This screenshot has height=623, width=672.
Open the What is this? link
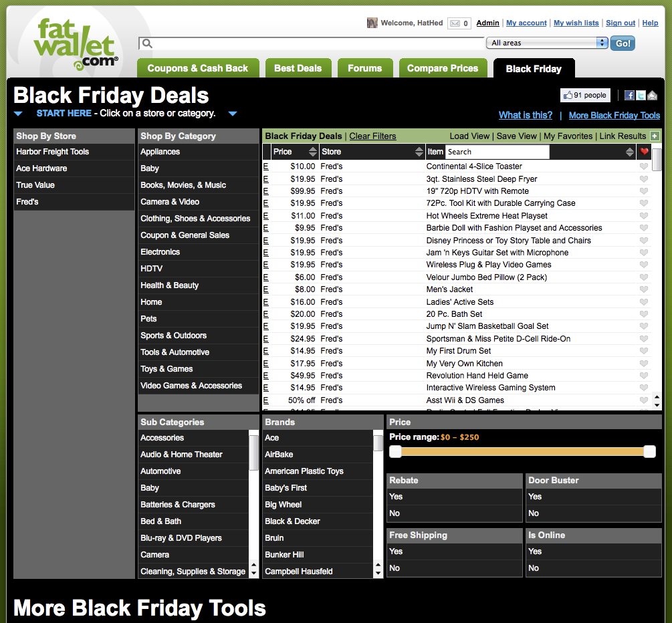pos(526,115)
